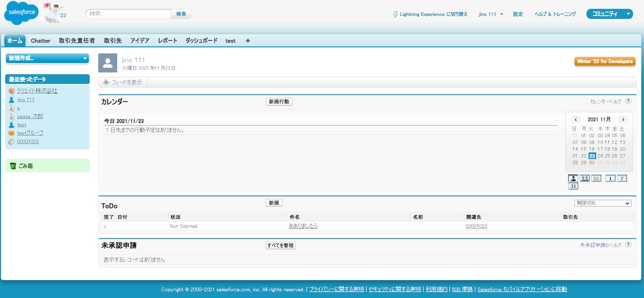Click the user icon beside recent test

click(12, 125)
